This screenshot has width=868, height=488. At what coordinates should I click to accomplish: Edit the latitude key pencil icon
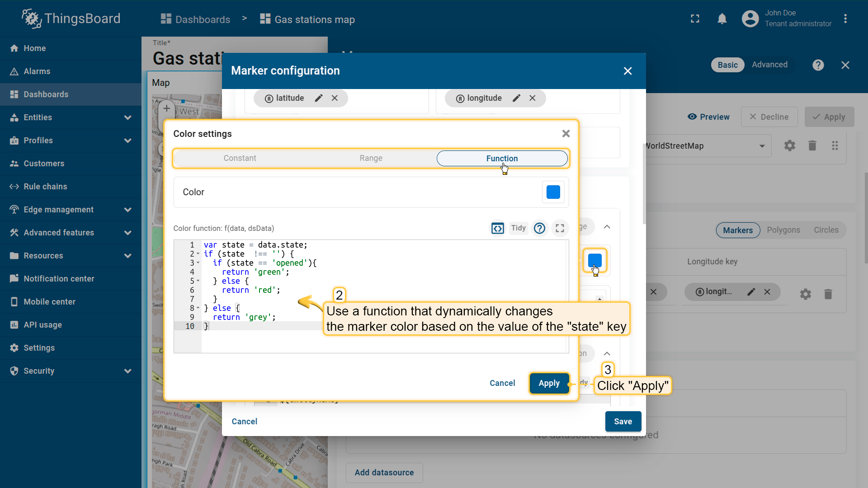click(319, 98)
